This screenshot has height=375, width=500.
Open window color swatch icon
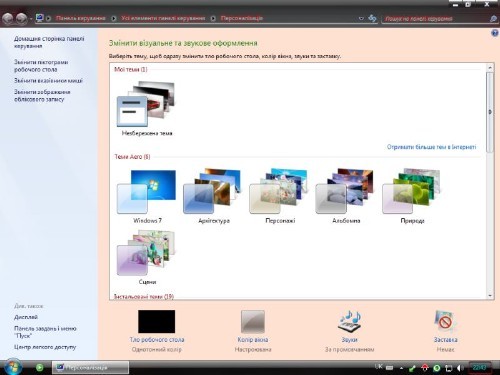pyautogui.click(x=253, y=322)
